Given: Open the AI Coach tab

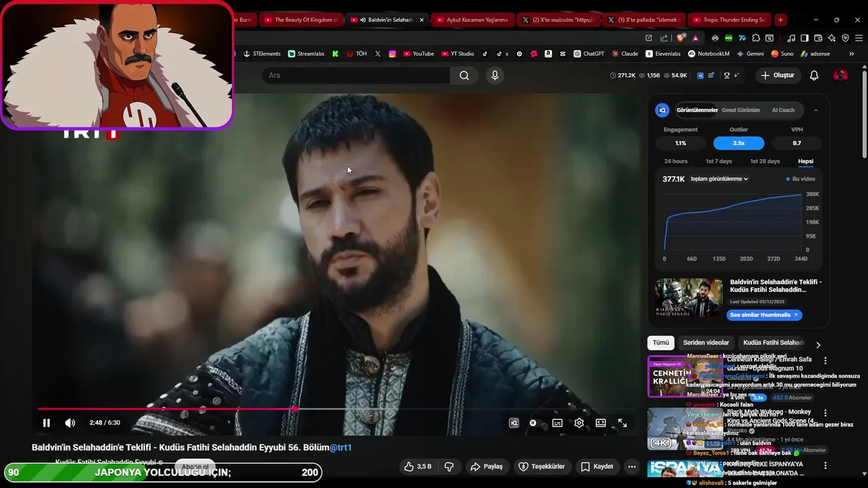Looking at the screenshot, I should (783, 110).
